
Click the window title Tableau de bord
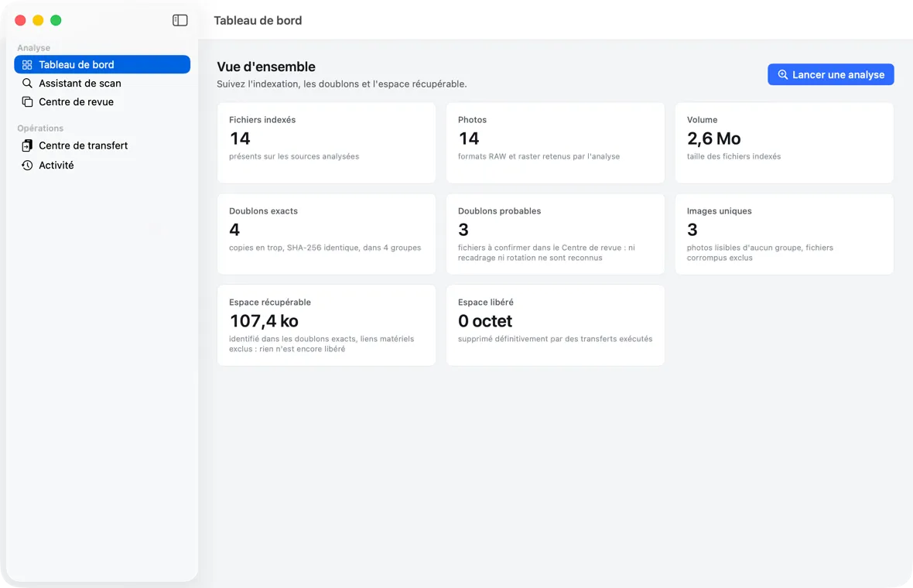tap(258, 20)
